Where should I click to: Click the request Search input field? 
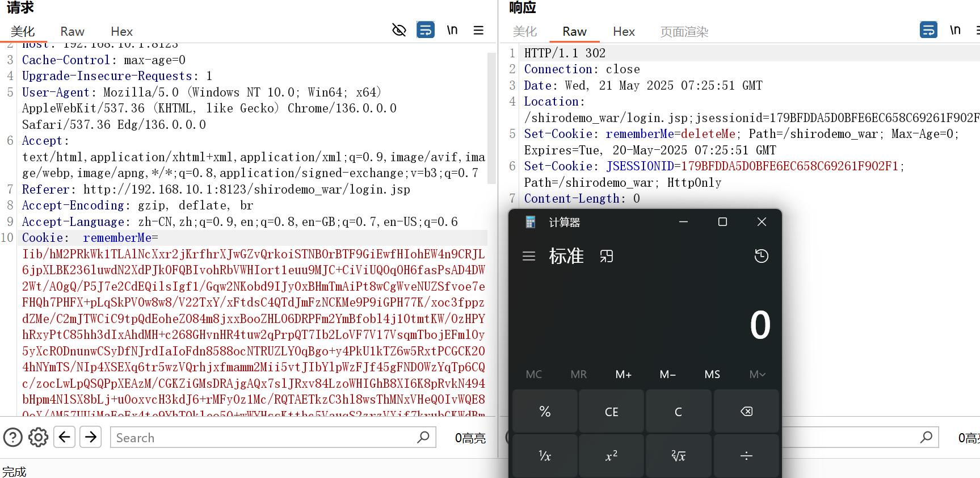click(x=264, y=438)
